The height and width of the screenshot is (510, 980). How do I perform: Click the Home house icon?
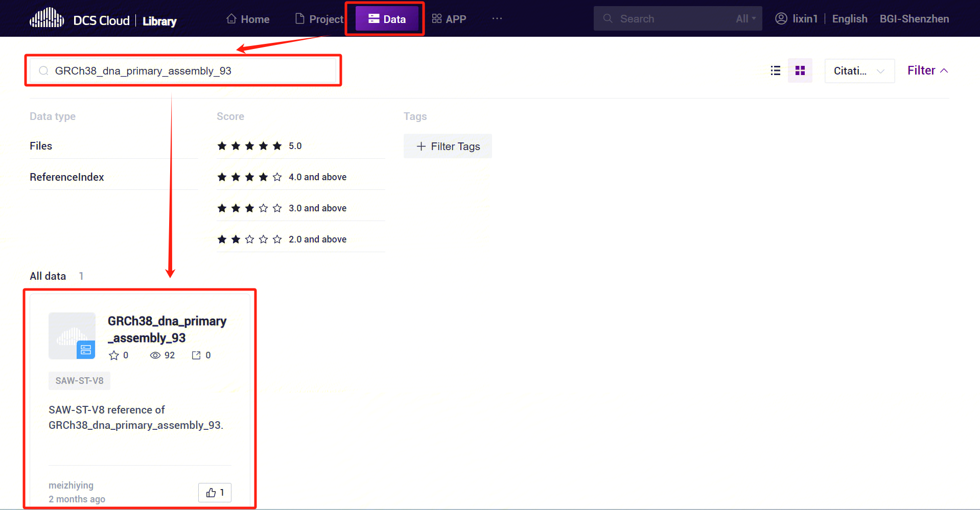(x=231, y=19)
